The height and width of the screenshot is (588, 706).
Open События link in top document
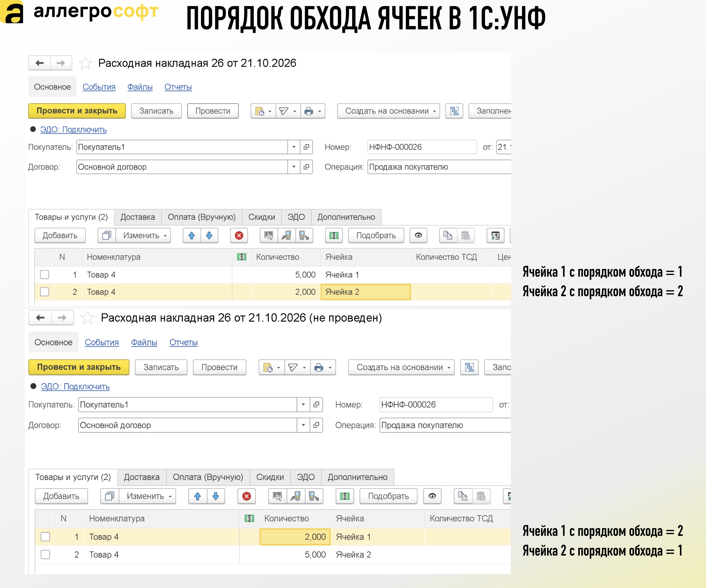99,87
